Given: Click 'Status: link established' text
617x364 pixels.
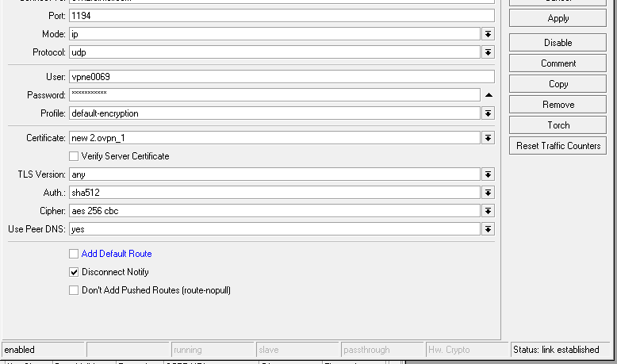Looking at the screenshot, I should (x=556, y=350).
